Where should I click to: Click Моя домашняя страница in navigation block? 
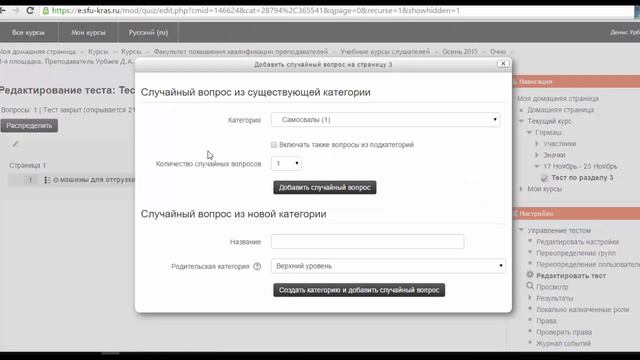pyautogui.click(x=558, y=98)
